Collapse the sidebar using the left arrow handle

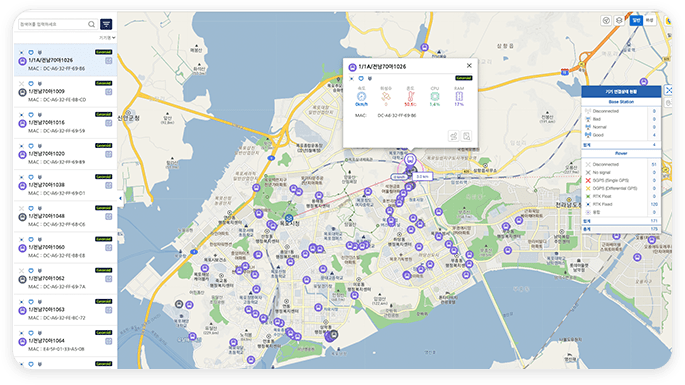point(121,198)
